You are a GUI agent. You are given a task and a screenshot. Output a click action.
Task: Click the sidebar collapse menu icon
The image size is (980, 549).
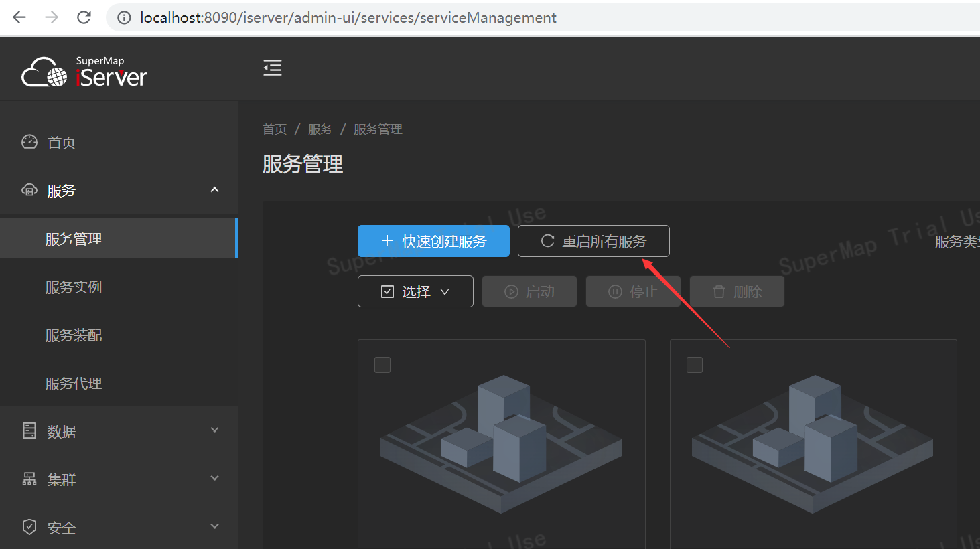point(272,68)
